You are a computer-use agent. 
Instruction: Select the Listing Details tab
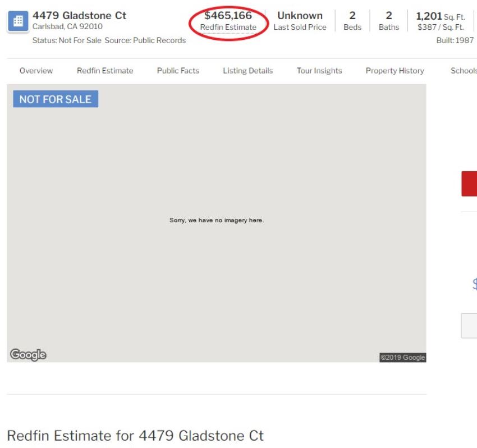point(248,71)
